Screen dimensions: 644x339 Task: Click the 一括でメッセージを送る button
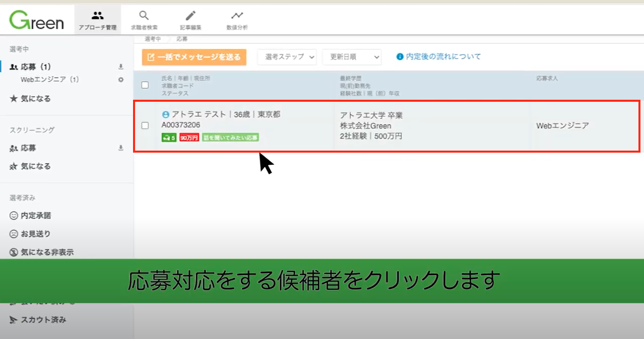[194, 57]
